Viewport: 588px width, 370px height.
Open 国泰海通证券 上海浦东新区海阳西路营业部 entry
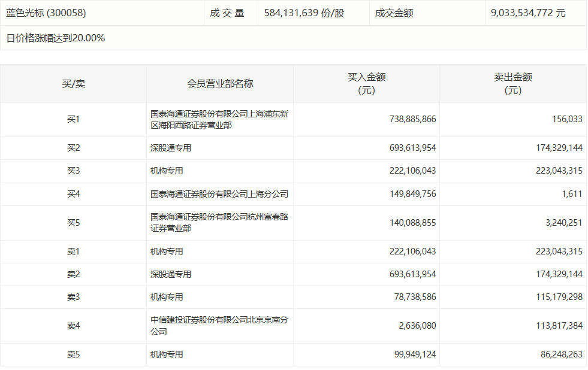click(x=219, y=120)
